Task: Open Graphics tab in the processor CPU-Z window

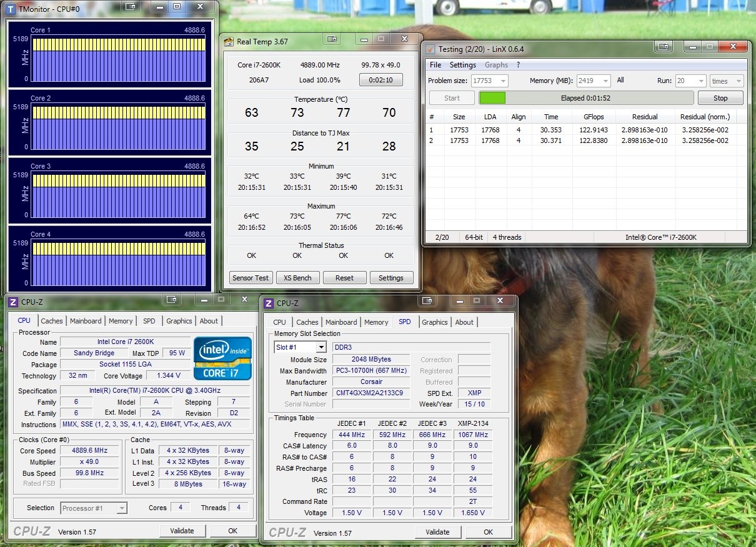Action: (x=179, y=321)
